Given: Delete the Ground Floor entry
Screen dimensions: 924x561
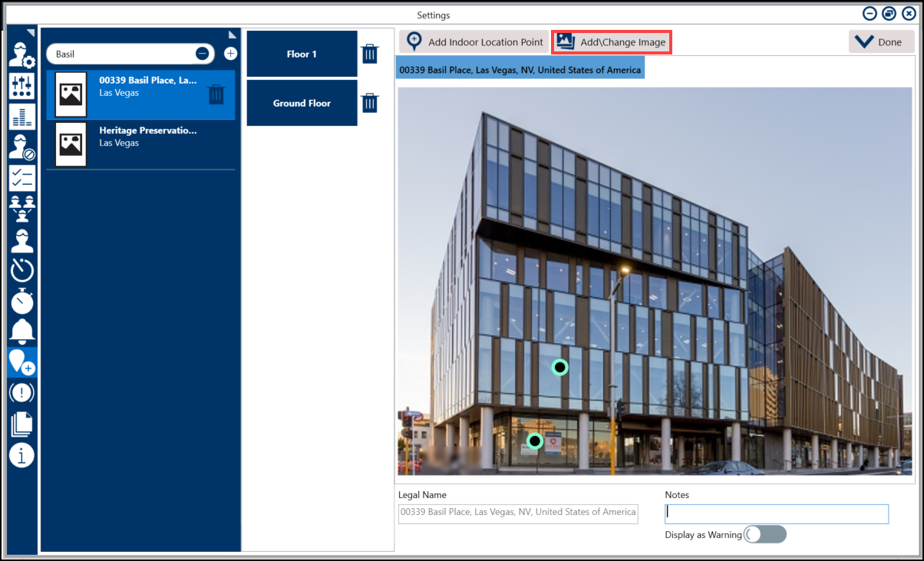Looking at the screenshot, I should (370, 103).
